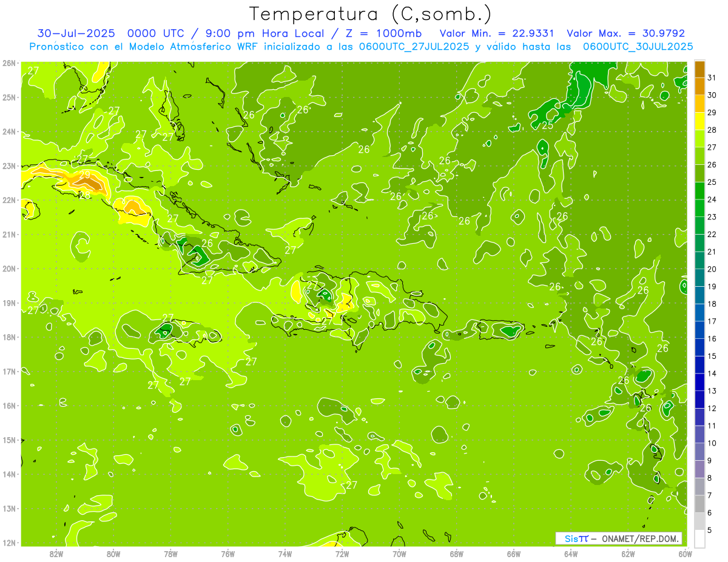This screenshot has height=562, width=728.
Task: Click the lime legend swatch between 27 and 28
Action: pyautogui.click(x=699, y=139)
